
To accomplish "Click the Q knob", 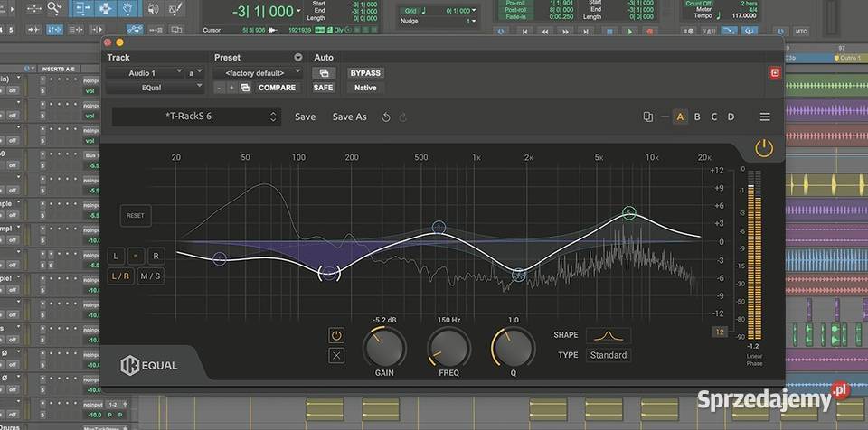I will click(x=514, y=348).
